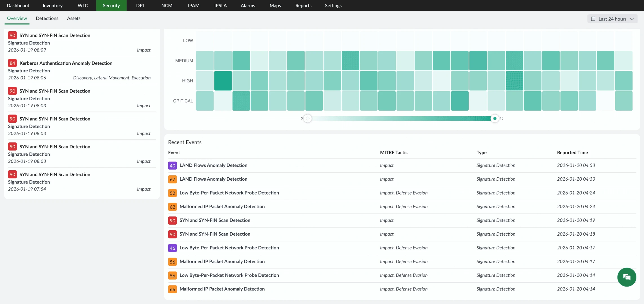
Task: Click the Malformed IP Packet event row at 04:14
Action: (x=222, y=289)
